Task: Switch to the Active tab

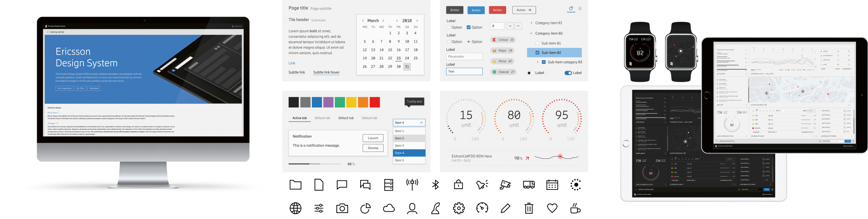Action: click(299, 118)
